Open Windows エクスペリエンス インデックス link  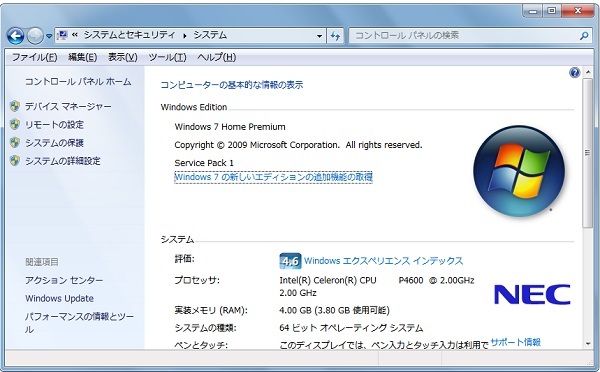pyautogui.click(x=383, y=261)
